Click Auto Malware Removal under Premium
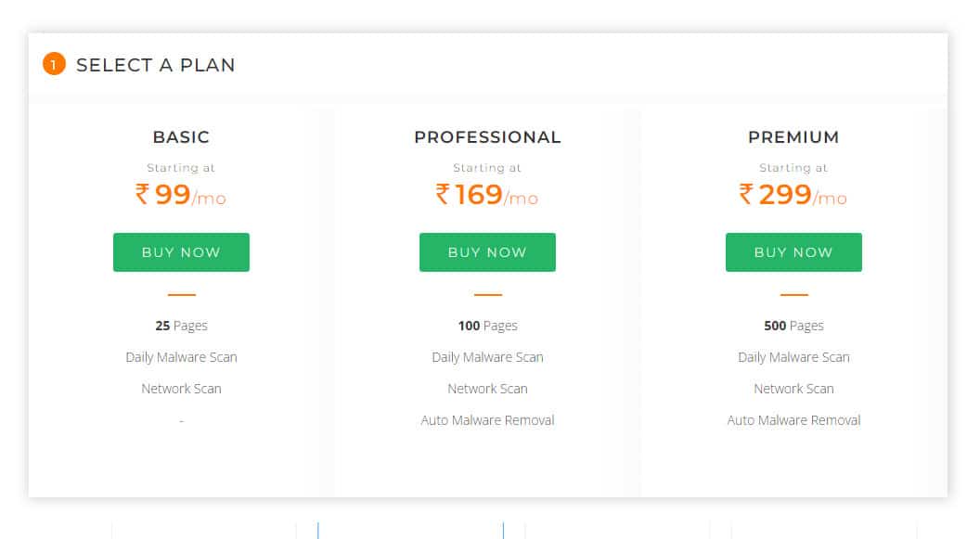Viewport: 980px width, 539px height. tap(793, 420)
